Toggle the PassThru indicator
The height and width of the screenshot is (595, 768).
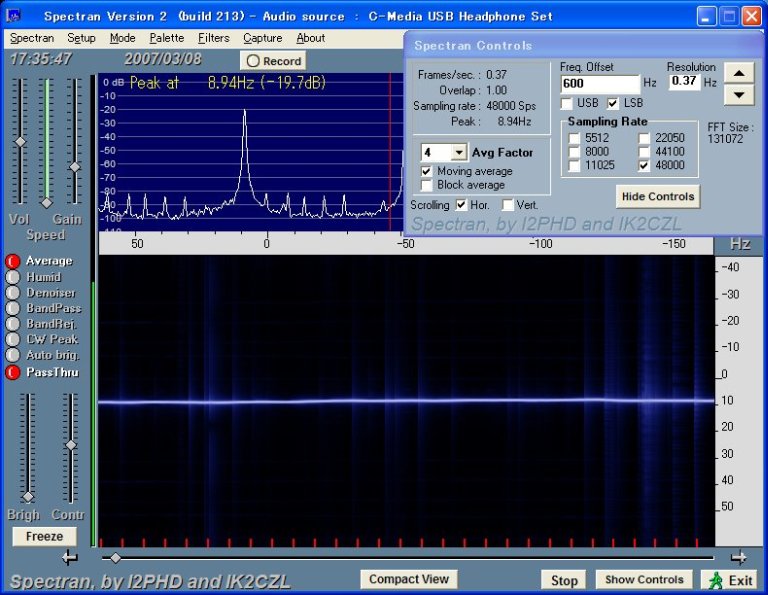(13, 373)
